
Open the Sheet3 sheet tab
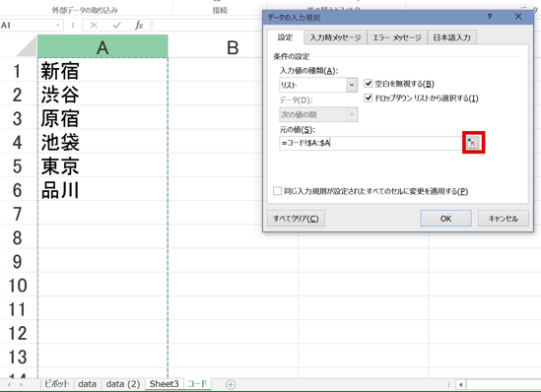tap(165, 384)
